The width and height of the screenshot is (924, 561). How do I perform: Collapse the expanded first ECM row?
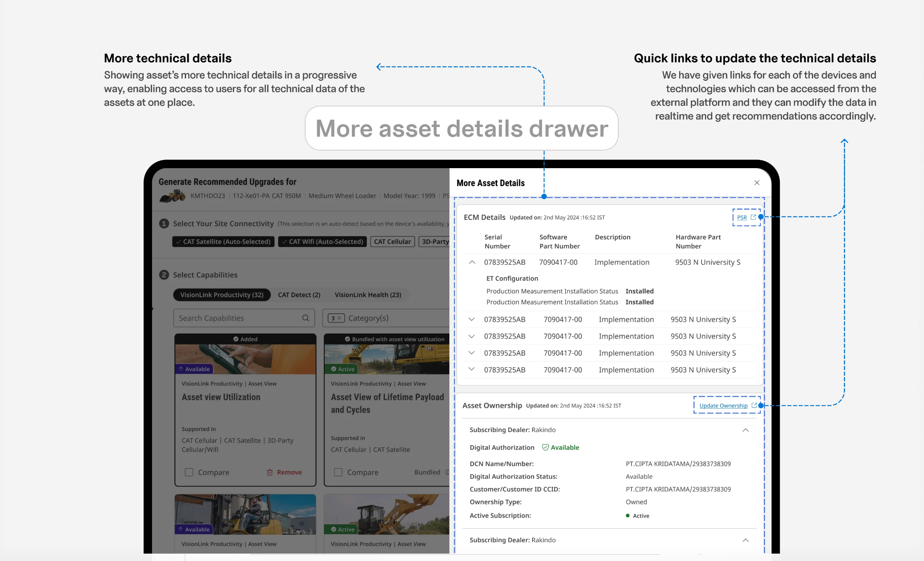click(472, 262)
